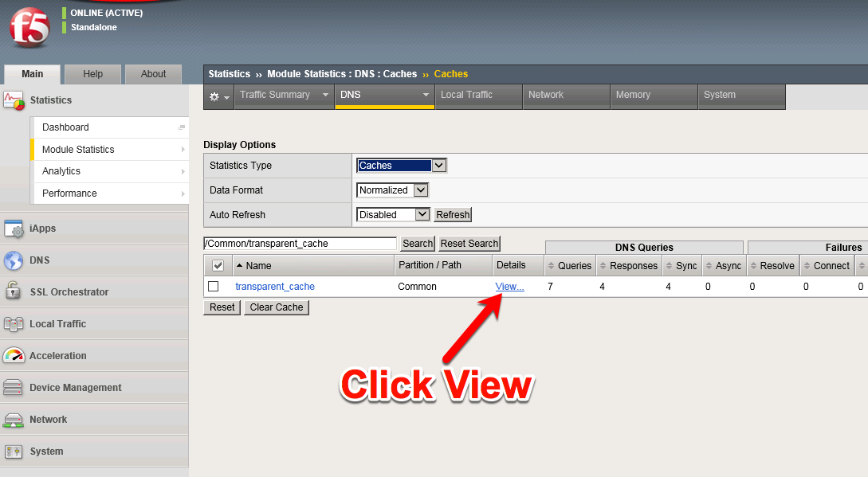Screen dimensions: 868x477
Task: Open the Memory statistics tab
Action: (654, 96)
